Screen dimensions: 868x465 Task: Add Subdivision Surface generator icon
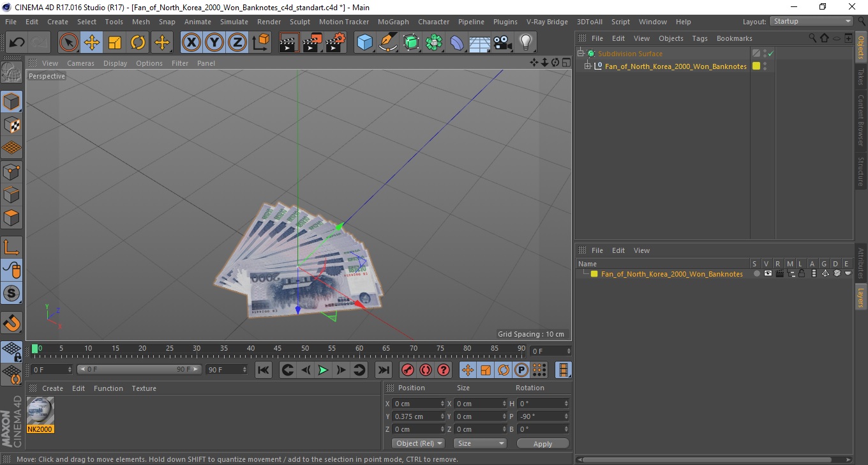[x=411, y=43]
